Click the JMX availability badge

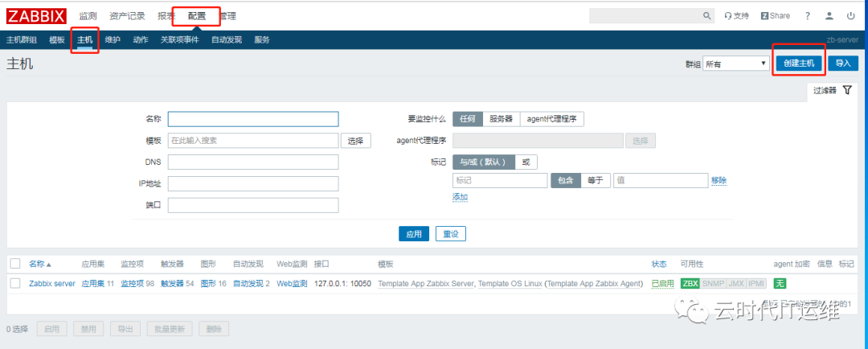click(735, 284)
